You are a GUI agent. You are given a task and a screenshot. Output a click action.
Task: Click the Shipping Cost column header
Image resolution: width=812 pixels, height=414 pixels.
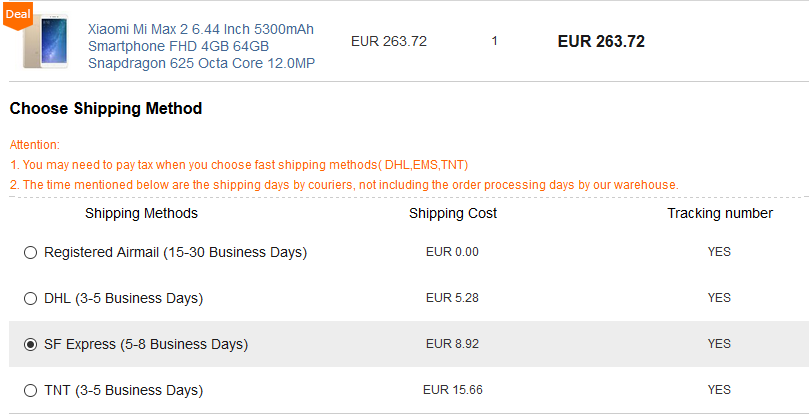pyautogui.click(x=453, y=214)
